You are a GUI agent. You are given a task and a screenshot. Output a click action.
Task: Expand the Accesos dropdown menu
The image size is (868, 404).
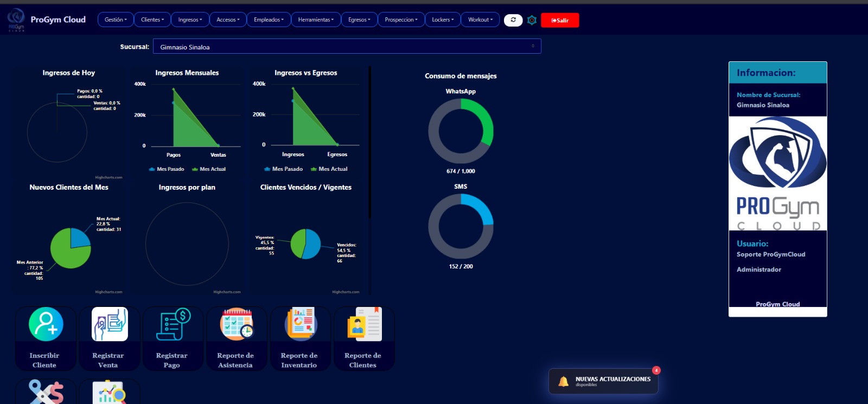228,20
